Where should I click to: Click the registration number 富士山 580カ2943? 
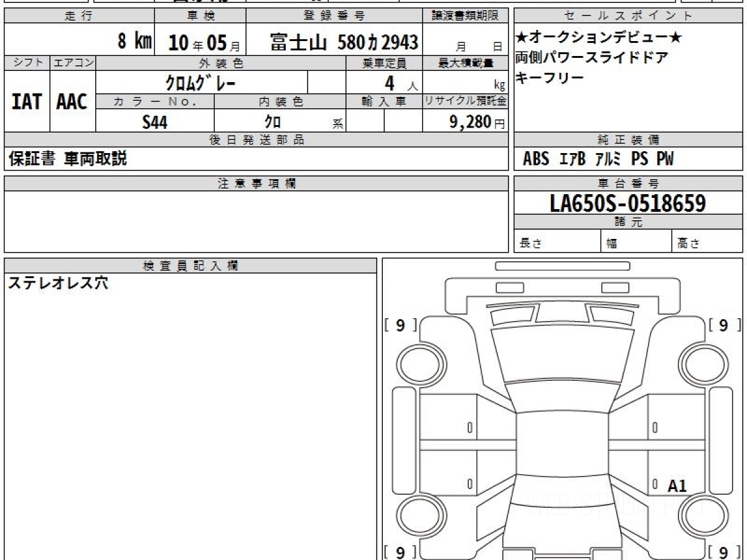pyautogui.click(x=344, y=42)
